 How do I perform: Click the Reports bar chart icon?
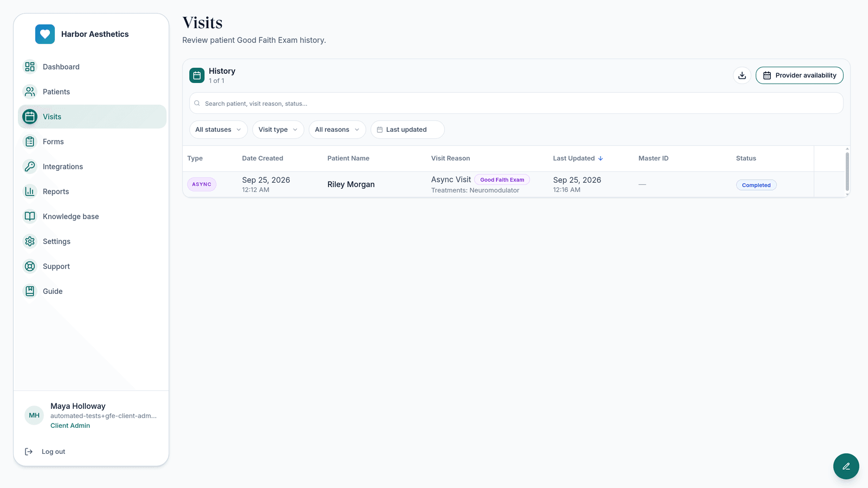click(x=30, y=191)
